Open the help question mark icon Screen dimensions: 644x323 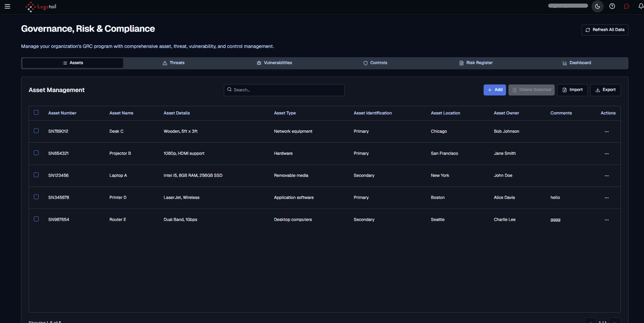612,6
